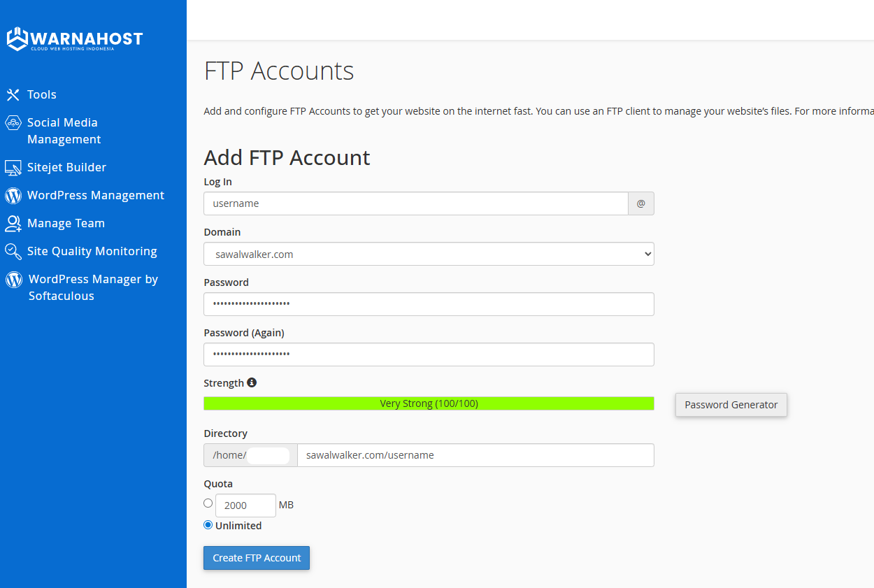Click the Very Strong password strength bar

(429, 403)
